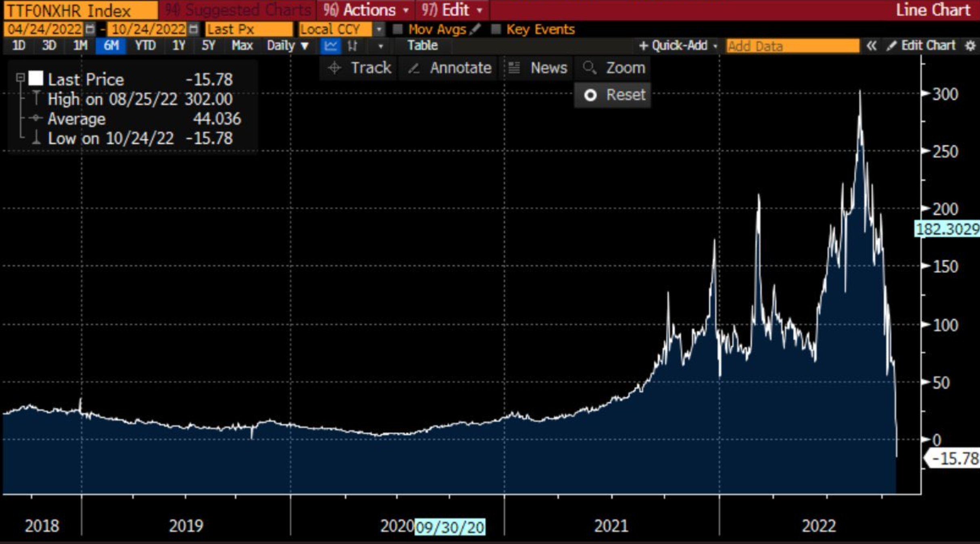Open the Daily periodicity dropdown

tap(288, 46)
